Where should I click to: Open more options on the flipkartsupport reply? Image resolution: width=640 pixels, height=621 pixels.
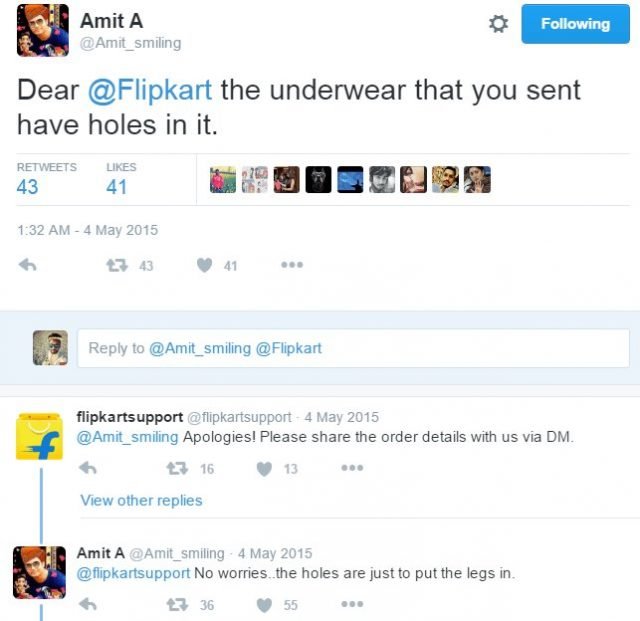[352, 468]
